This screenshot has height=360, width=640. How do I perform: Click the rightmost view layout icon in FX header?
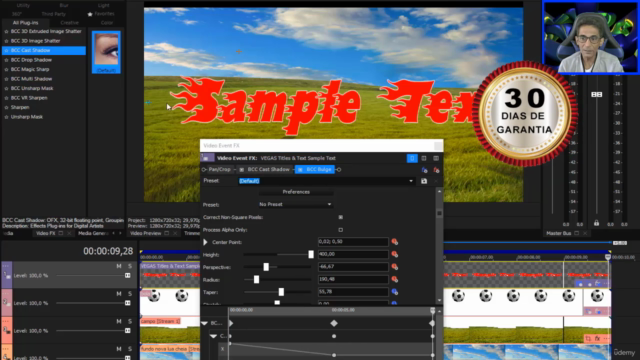[436, 158]
